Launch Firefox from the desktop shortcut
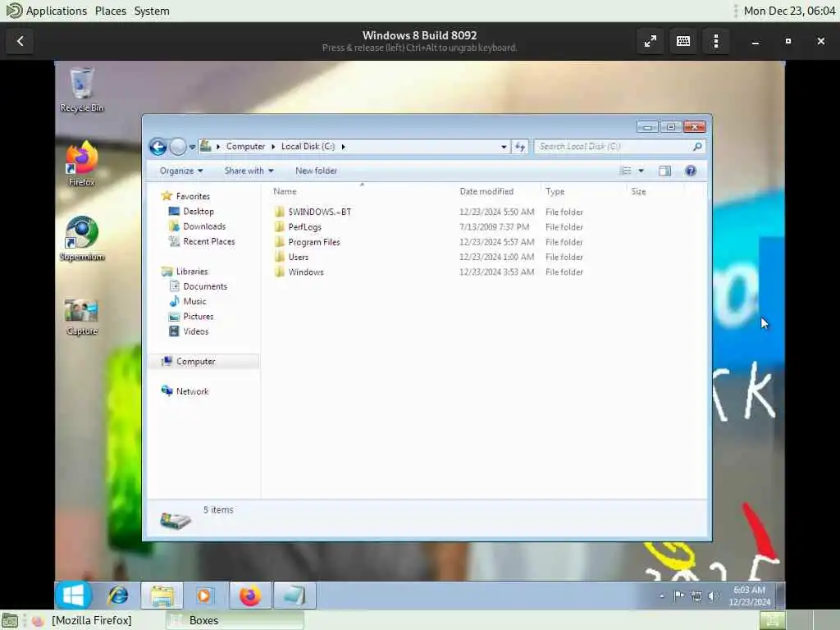The image size is (840, 630). [81, 163]
